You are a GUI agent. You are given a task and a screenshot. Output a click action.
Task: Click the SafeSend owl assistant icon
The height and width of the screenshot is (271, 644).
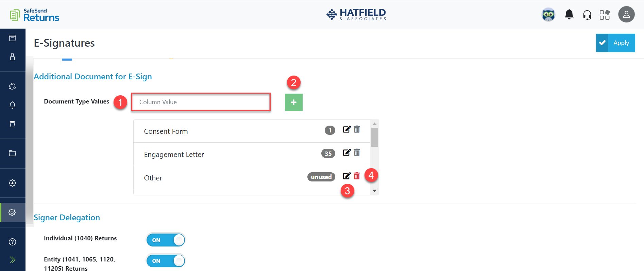pos(548,14)
